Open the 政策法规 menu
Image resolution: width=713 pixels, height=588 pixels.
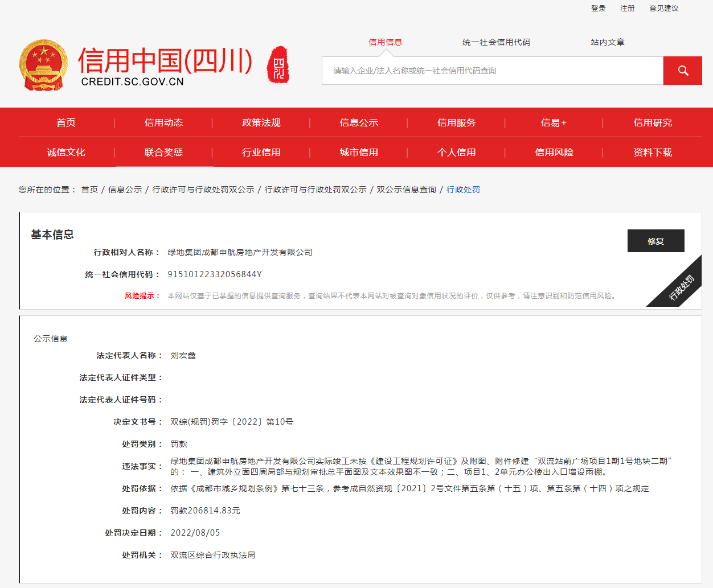[261, 122]
